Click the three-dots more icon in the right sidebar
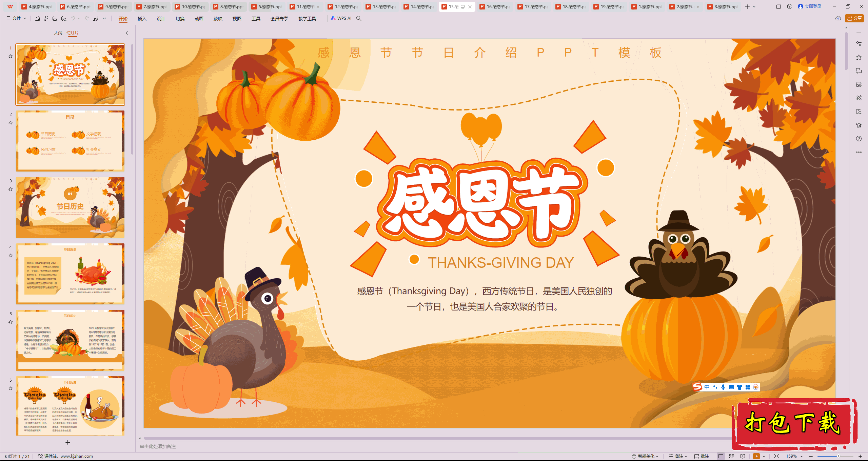Screen dimensions: 868x461 [x=859, y=152]
